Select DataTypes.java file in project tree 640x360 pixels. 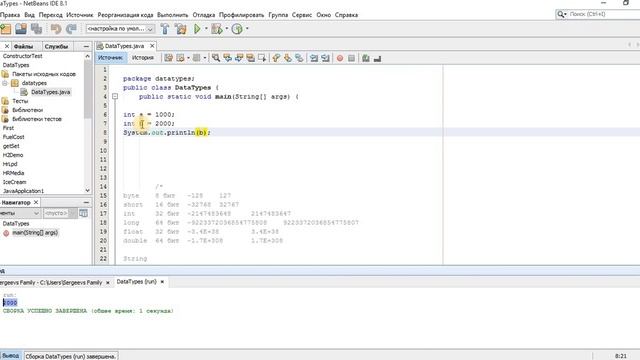pos(51,92)
